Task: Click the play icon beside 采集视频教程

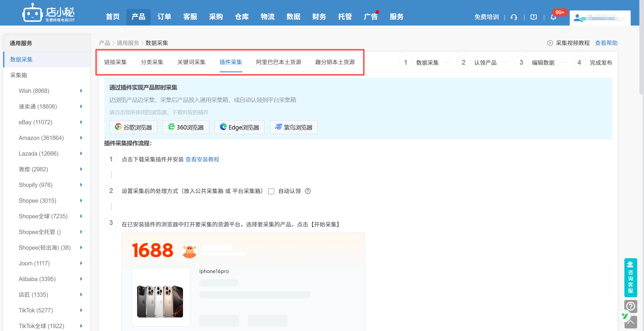Action: tap(550, 43)
